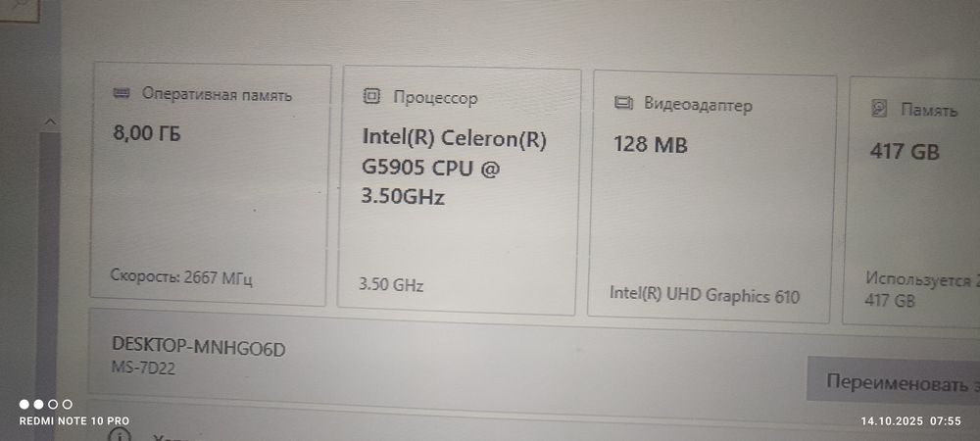Click the scroll up arrow in the left scrollbar
The height and width of the screenshot is (441, 980).
click(51, 122)
